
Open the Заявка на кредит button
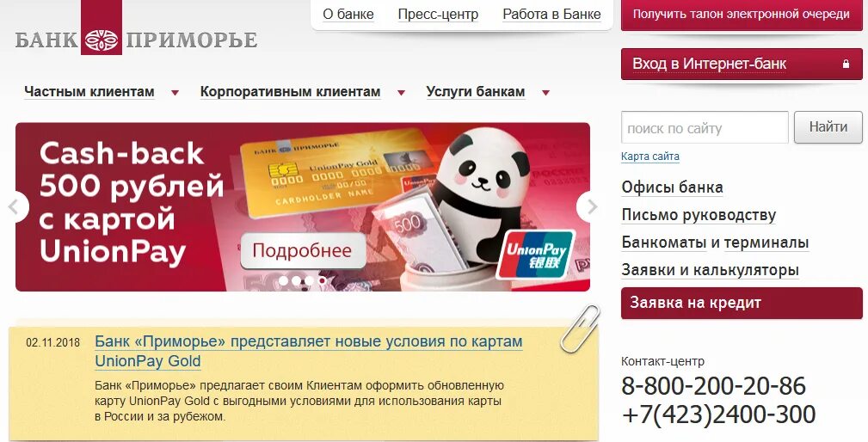point(742,304)
